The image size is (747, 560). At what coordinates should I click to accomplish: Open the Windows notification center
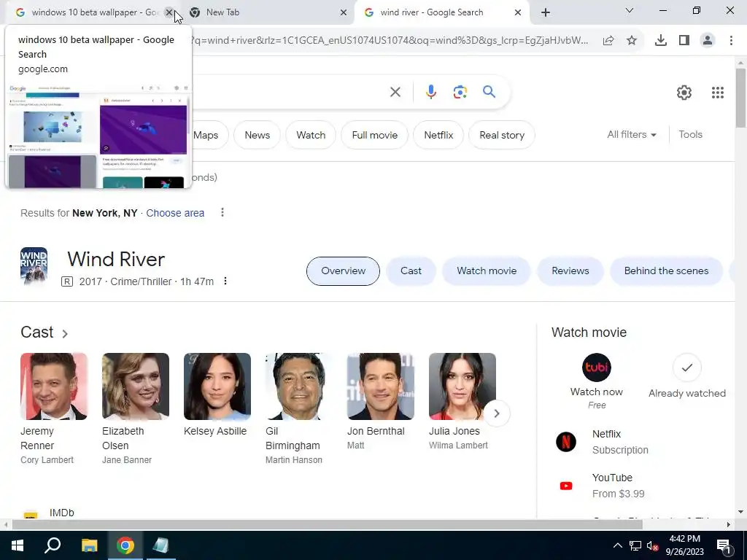click(x=724, y=545)
